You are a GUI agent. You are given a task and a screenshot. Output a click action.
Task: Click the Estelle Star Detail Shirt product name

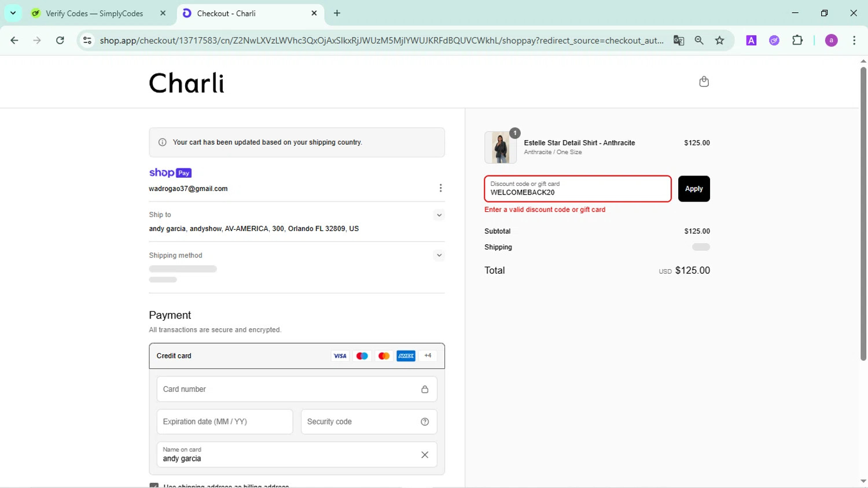[x=579, y=142]
